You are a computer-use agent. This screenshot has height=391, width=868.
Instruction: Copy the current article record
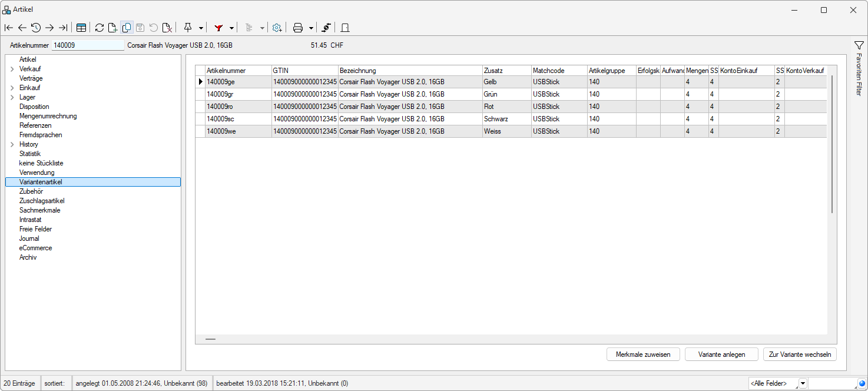(127, 28)
